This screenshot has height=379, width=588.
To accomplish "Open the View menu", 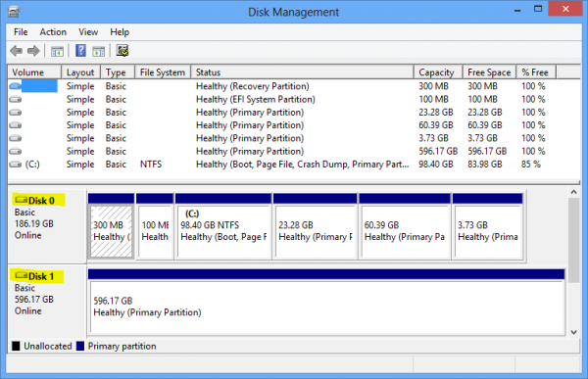I will (88, 32).
